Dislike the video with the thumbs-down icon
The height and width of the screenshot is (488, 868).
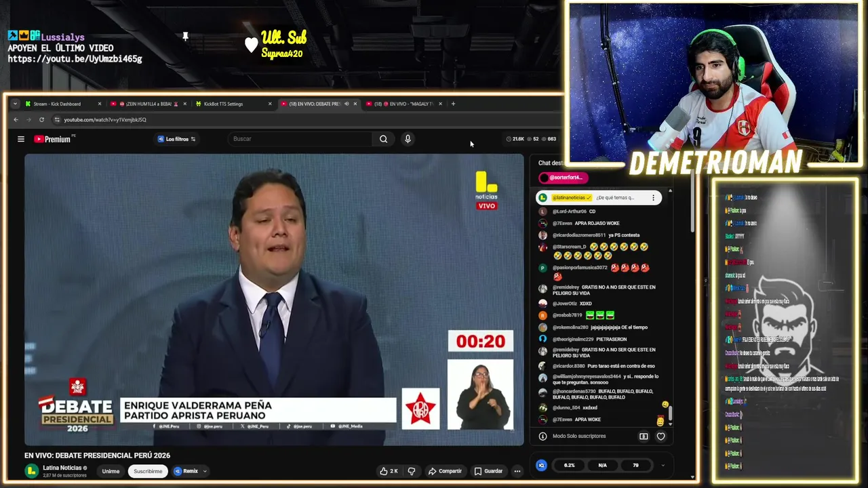coord(411,471)
